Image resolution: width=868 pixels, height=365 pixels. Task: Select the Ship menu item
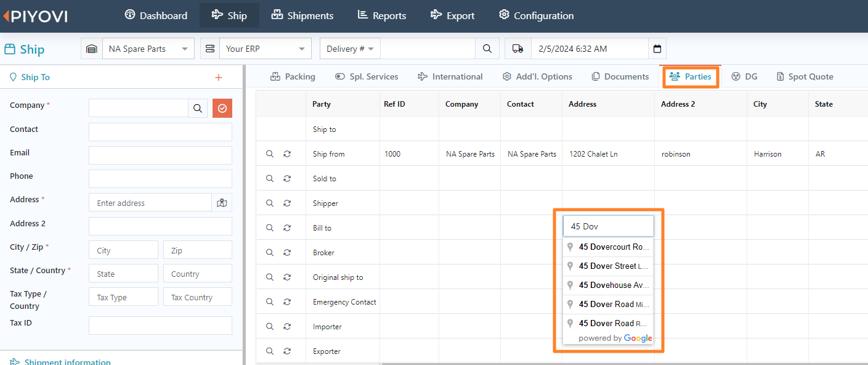pyautogui.click(x=229, y=15)
